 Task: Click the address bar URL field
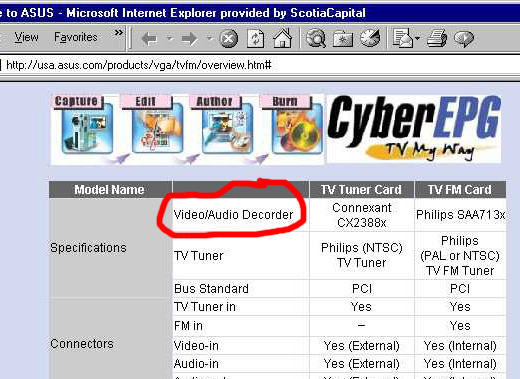tap(260, 65)
